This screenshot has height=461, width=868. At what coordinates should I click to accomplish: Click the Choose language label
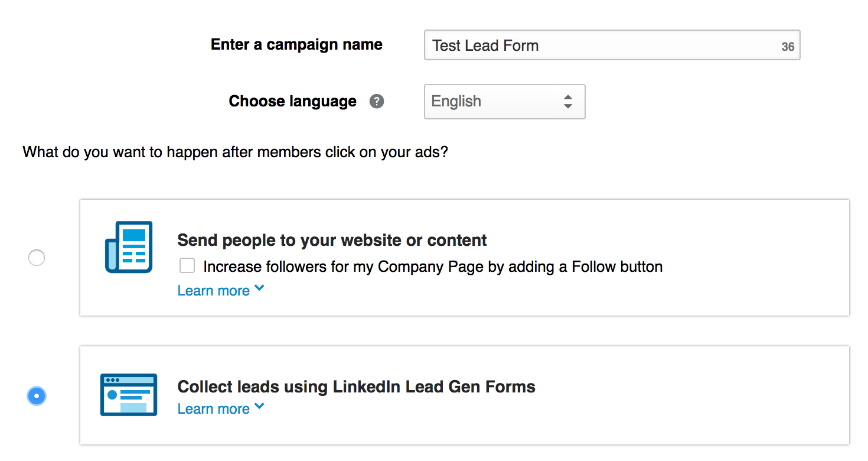[292, 101]
